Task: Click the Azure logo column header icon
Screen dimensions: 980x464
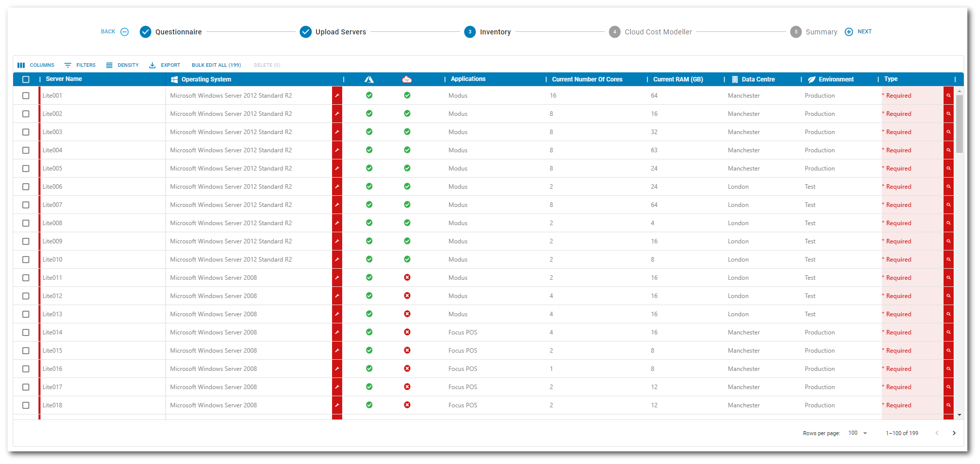Action: coord(369,79)
